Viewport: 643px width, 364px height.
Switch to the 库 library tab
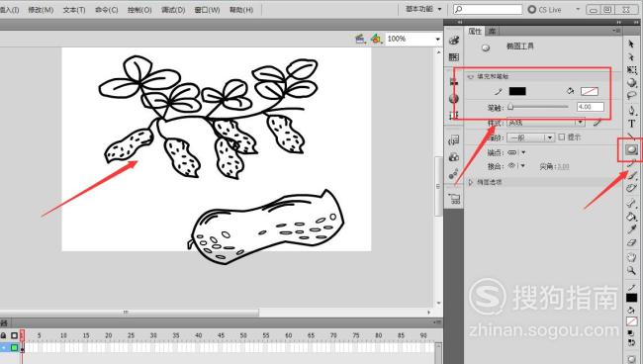(492, 31)
